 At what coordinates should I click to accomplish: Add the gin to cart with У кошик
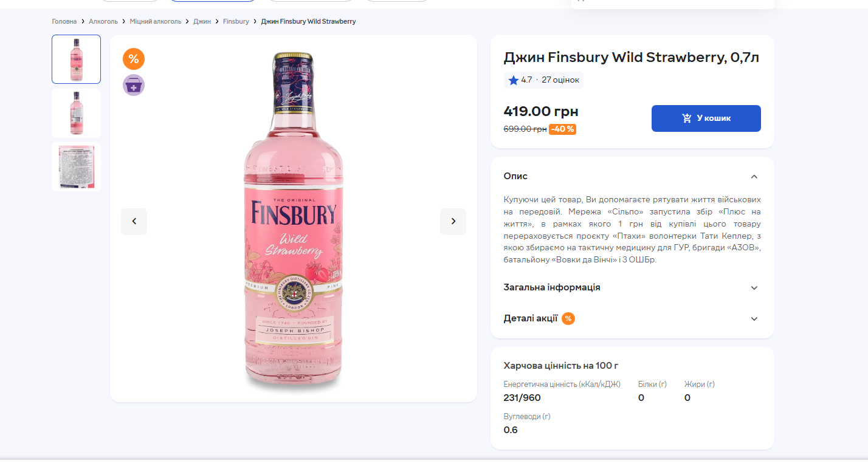click(706, 118)
